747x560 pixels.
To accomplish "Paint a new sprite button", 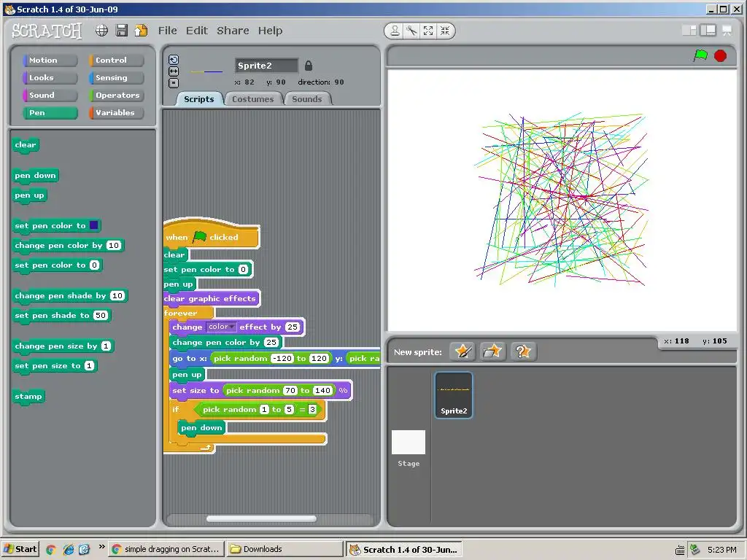I will point(462,352).
